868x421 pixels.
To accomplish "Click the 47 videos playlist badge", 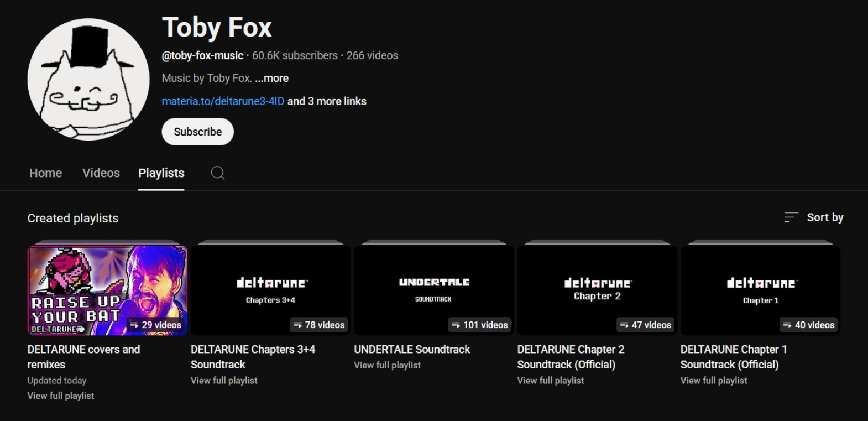I will click(645, 325).
